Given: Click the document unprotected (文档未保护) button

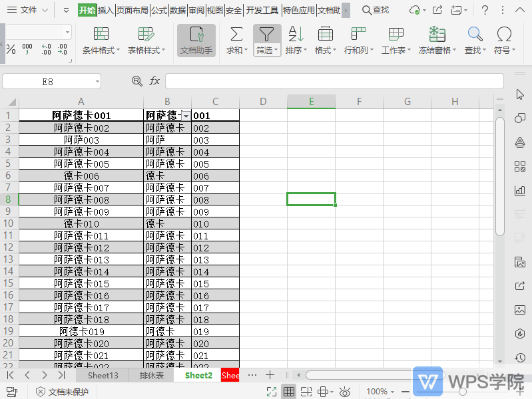Looking at the screenshot, I should click(62, 392).
